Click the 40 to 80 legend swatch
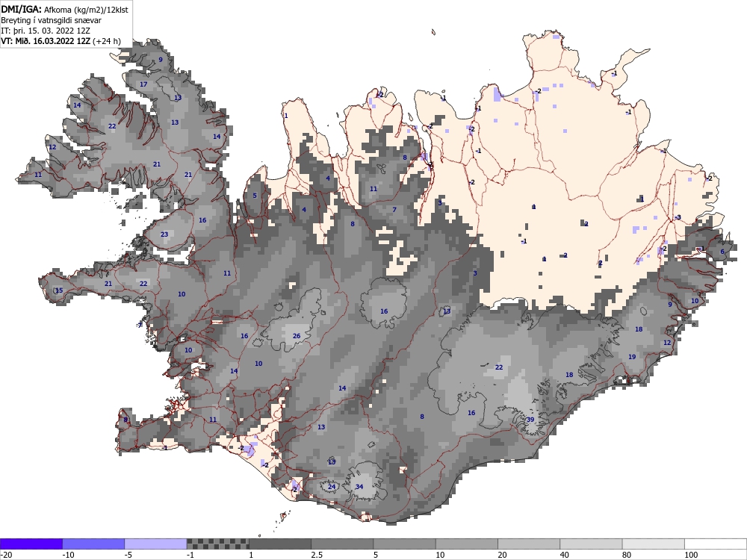 591,544
